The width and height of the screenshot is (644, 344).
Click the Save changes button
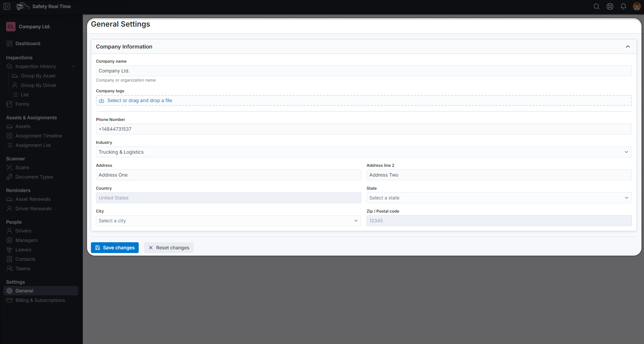[x=114, y=247]
